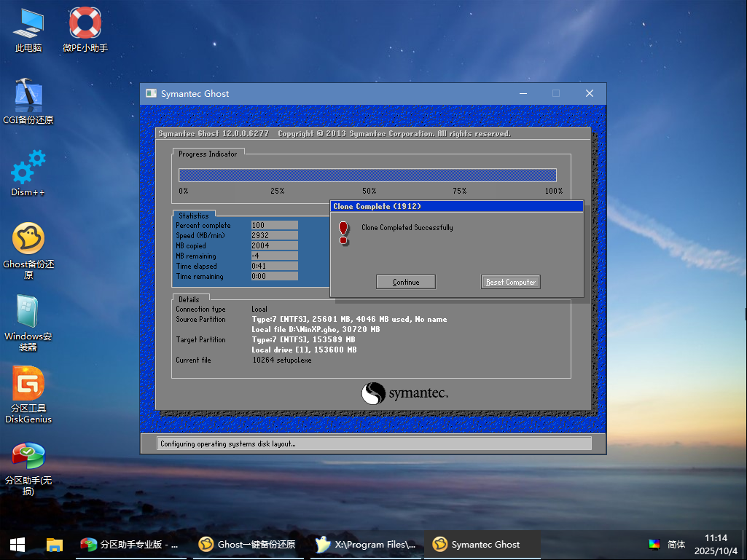Image resolution: width=747 pixels, height=560 pixels.
Task: Click the red exclamation icon in dialog
Action: (x=343, y=233)
